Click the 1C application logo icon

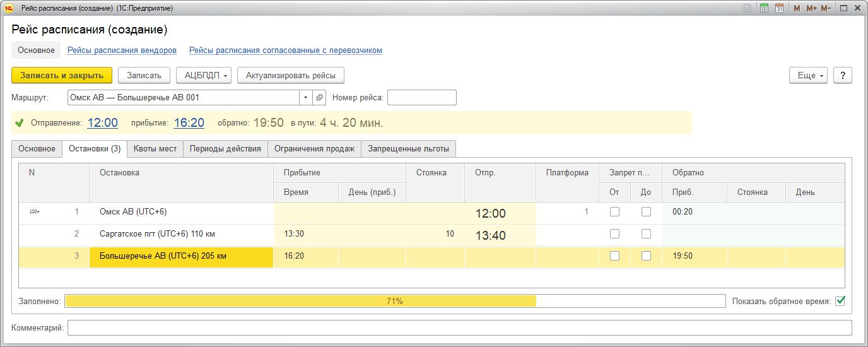tap(9, 8)
